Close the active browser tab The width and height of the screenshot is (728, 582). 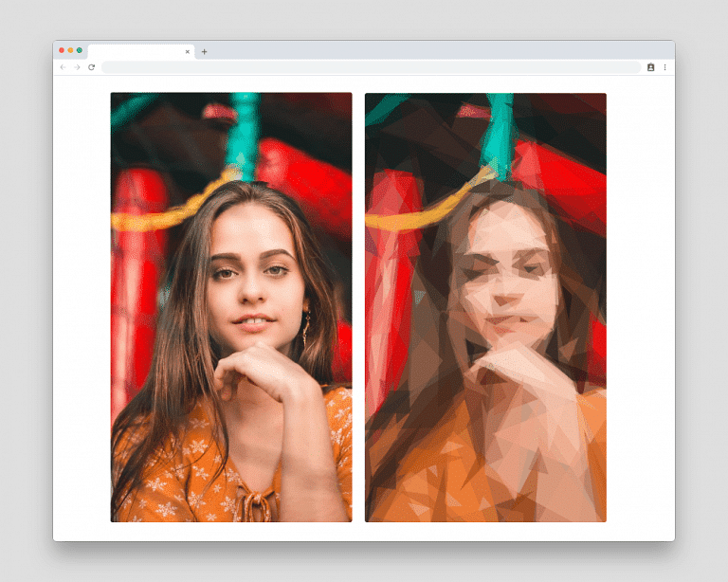(x=188, y=51)
